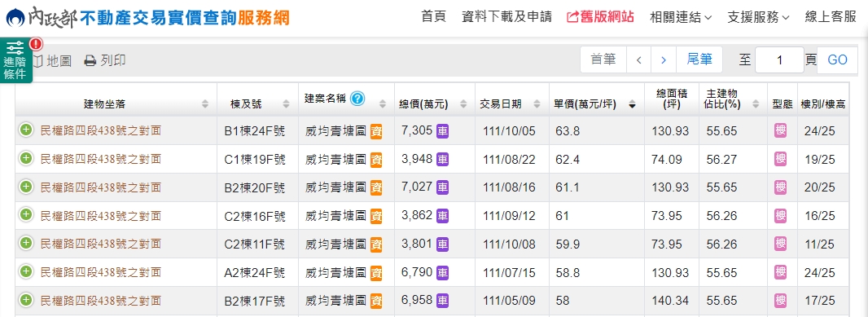
Task: Expand the row for B1棟24F號
Action: click(x=25, y=130)
